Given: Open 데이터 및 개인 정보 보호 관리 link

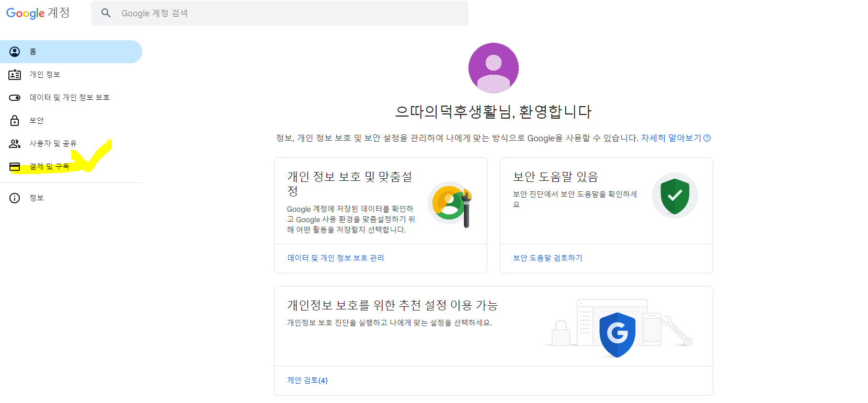Looking at the screenshot, I should pos(336,258).
